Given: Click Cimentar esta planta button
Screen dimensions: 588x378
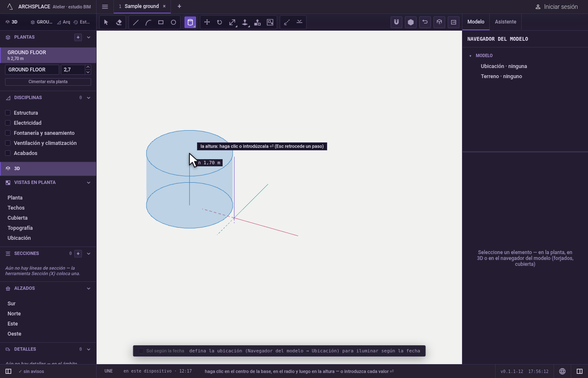Looking at the screenshot, I should [x=48, y=82].
